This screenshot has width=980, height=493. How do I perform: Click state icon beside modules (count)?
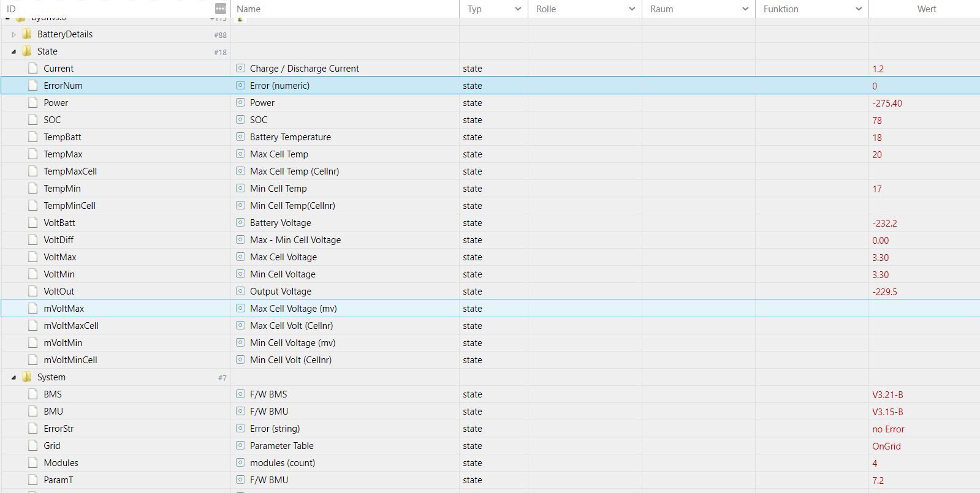tap(240, 463)
